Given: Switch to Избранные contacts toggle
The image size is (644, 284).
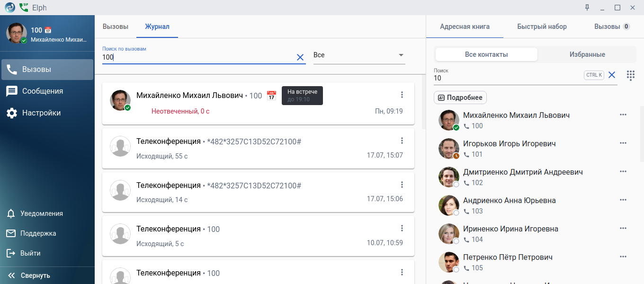Looking at the screenshot, I should point(587,54).
